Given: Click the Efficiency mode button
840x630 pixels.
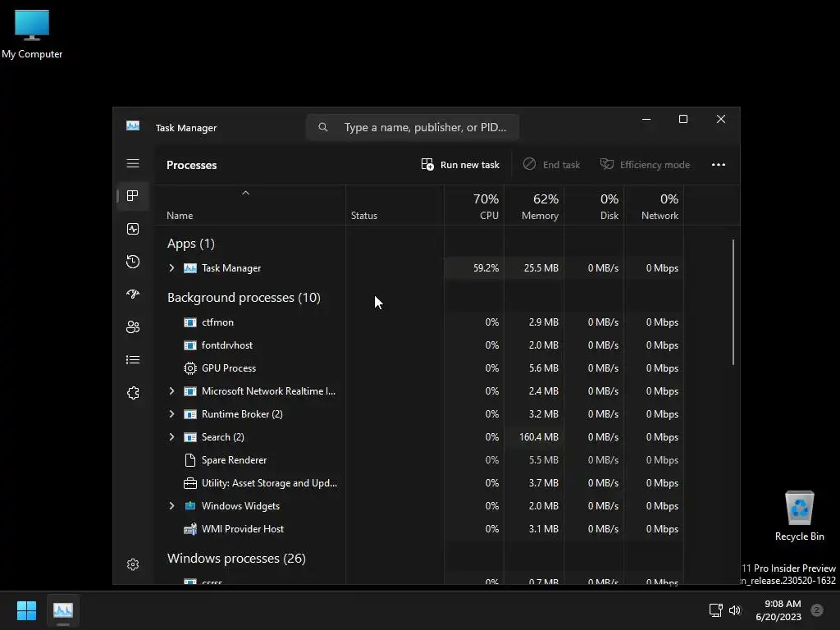Looking at the screenshot, I should (645, 164).
